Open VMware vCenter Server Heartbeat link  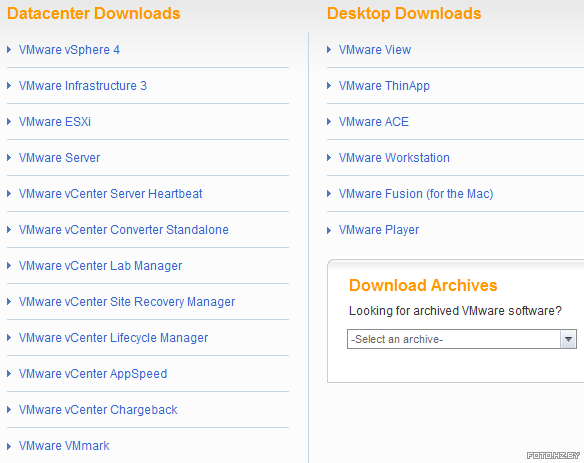tap(111, 194)
